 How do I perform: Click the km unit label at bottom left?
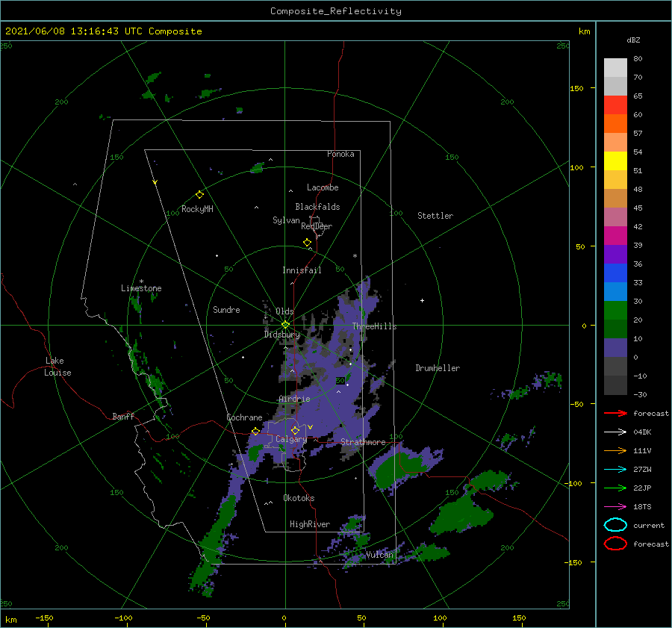pyautogui.click(x=10, y=620)
